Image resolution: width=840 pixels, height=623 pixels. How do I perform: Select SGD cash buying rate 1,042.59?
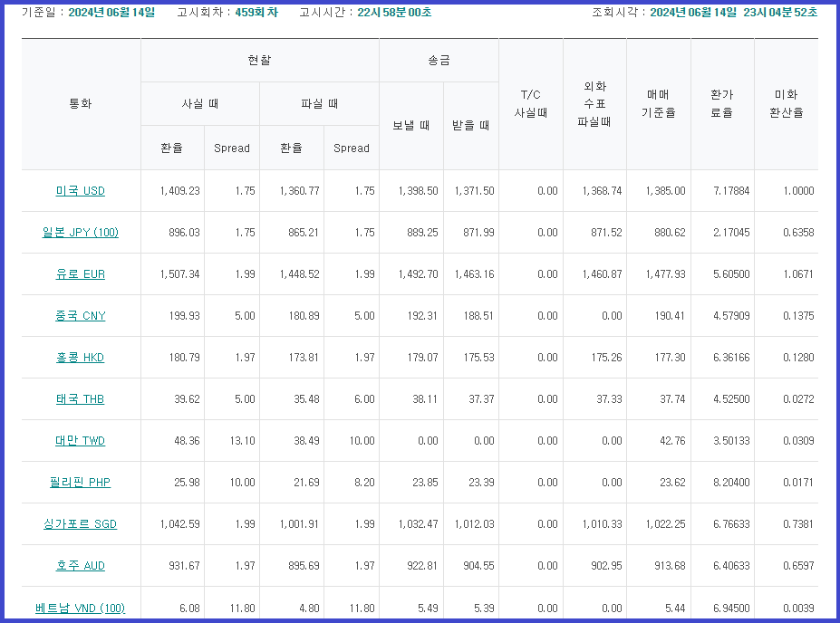click(179, 524)
